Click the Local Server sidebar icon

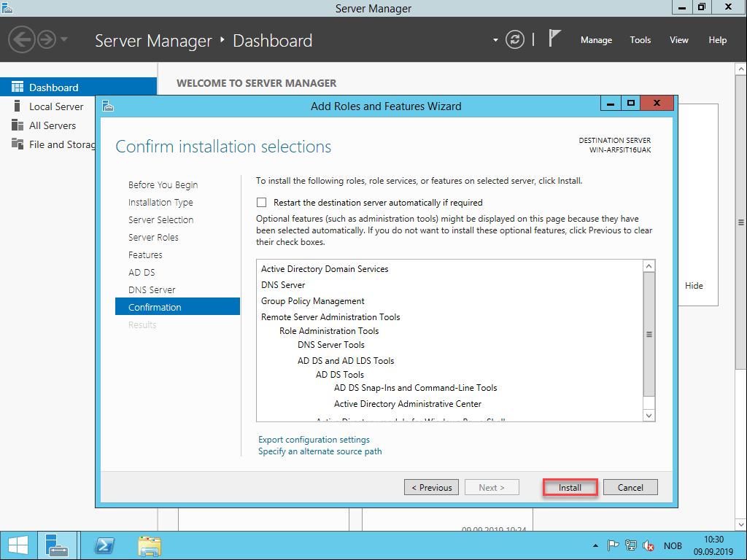[18, 106]
